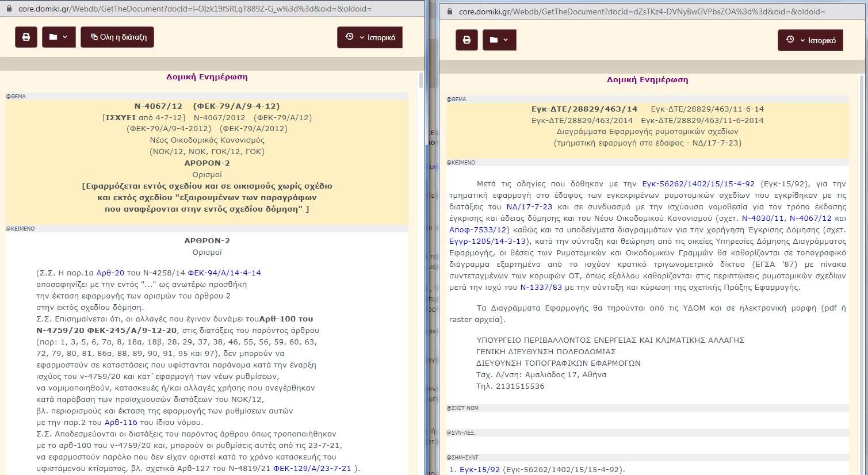Open Ν-4030/11 link
The image size is (868, 475).
tap(763, 219)
